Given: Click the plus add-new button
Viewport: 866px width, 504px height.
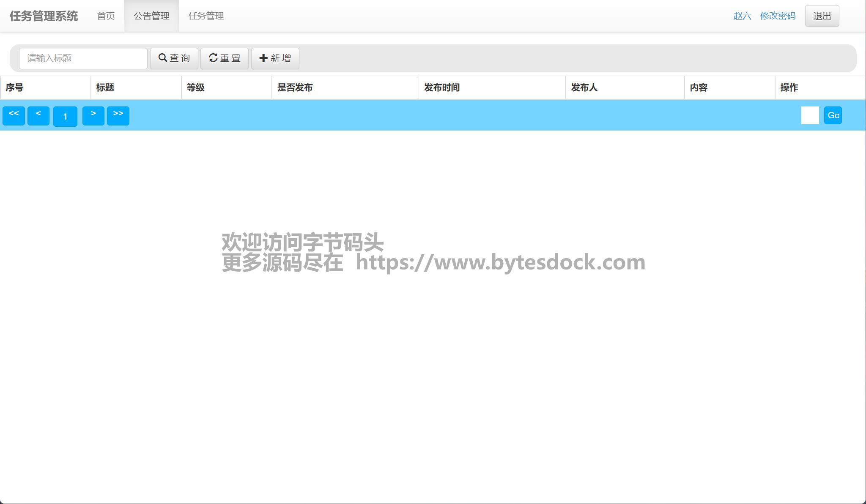Looking at the screenshot, I should [x=275, y=58].
